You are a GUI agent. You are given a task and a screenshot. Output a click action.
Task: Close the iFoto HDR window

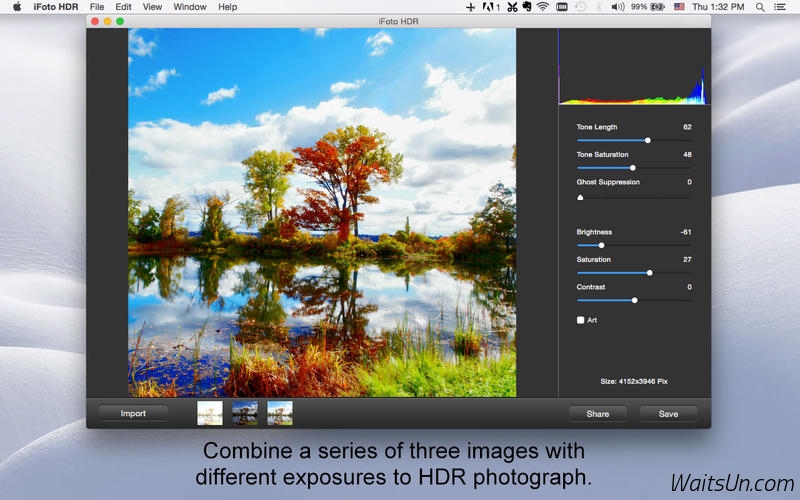tap(95, 21)
